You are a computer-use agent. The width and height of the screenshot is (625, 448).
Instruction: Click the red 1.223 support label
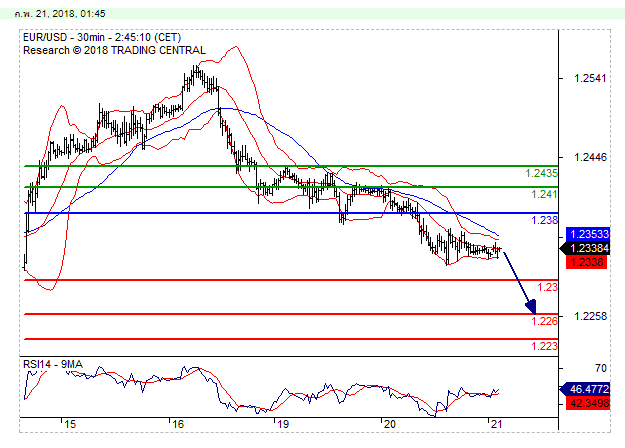[544, 346]
